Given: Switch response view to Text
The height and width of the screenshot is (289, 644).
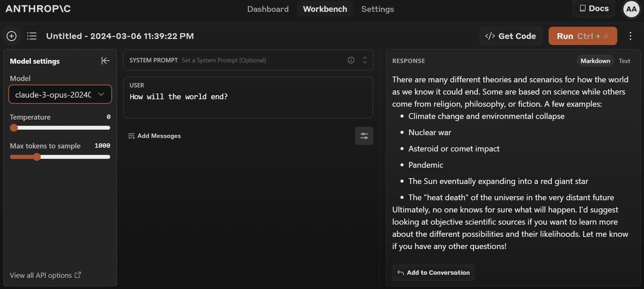Looking at the screenshot, I should click(x=624, y=61).
